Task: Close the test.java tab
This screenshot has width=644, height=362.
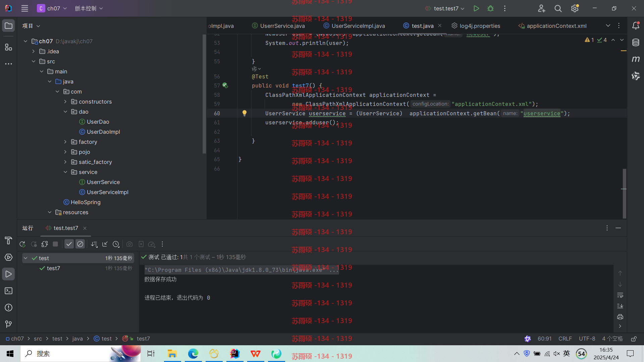Action: pyautogui.click(x=440, y=25)
